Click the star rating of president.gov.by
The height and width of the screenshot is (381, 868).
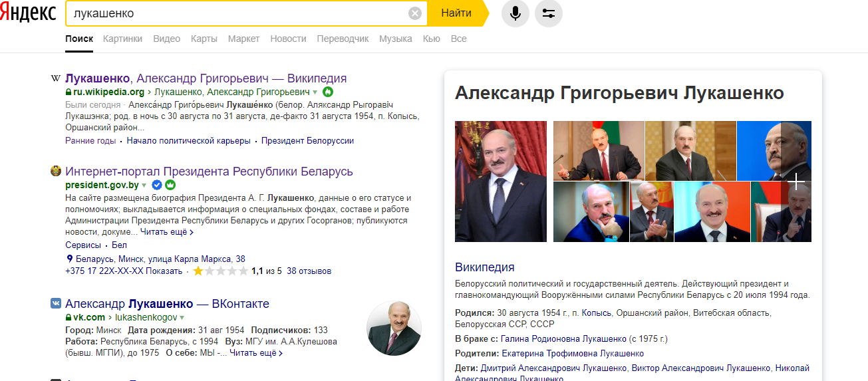click(x=220, y=271)
